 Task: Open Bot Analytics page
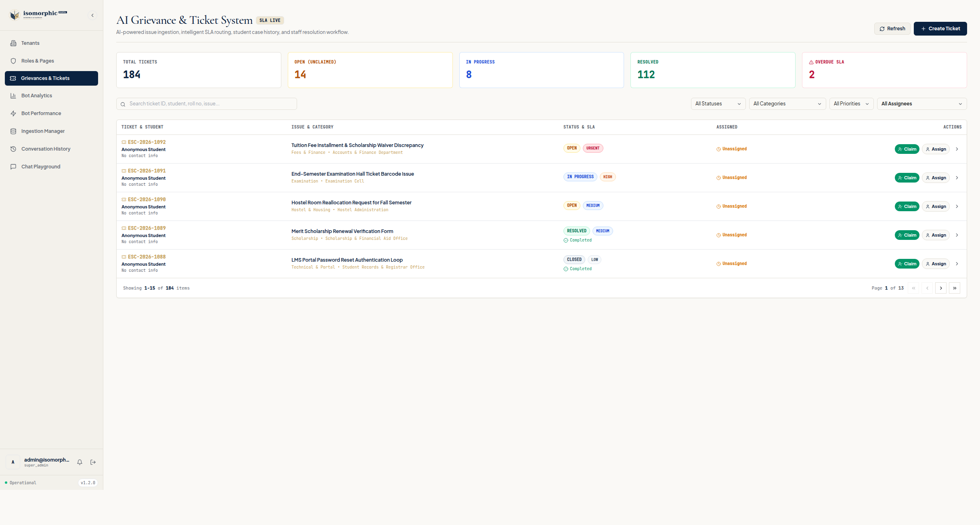(51, 96)
